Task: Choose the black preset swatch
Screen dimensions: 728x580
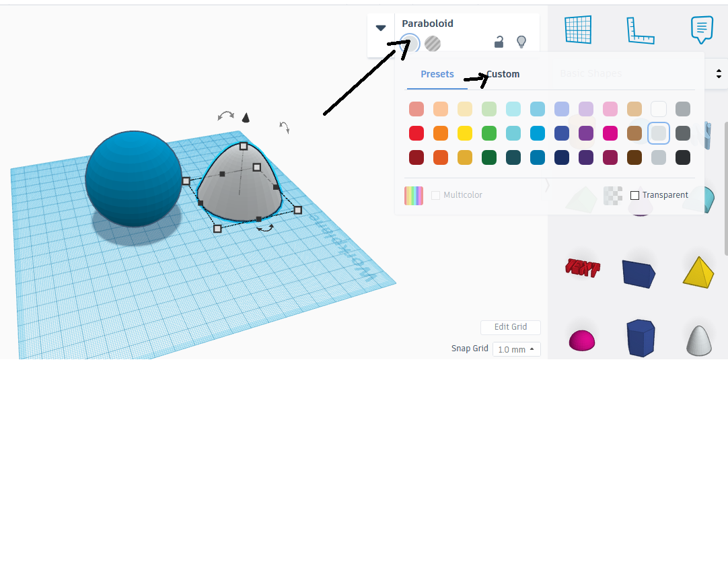Action: pyautogui.click(x=682, y=157)
